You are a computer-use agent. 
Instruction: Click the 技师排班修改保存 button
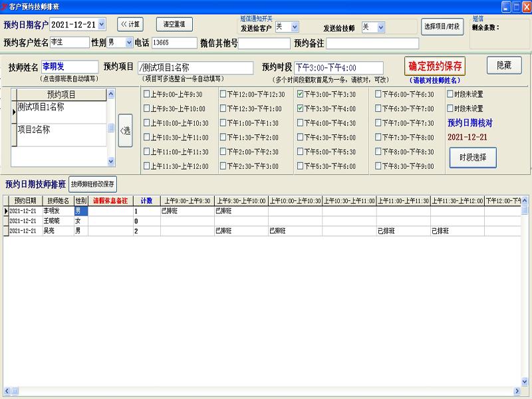coord(92,184)
